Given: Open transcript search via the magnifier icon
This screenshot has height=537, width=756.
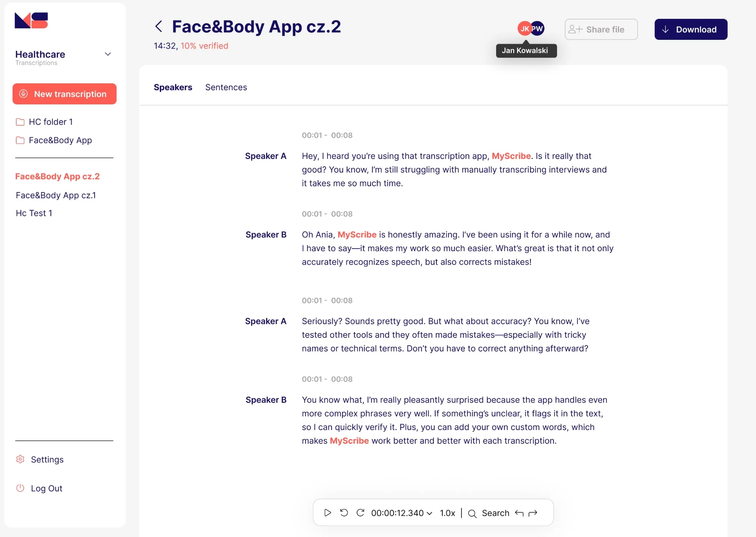Looking at the screenshot, I should [x=472, y=513].
